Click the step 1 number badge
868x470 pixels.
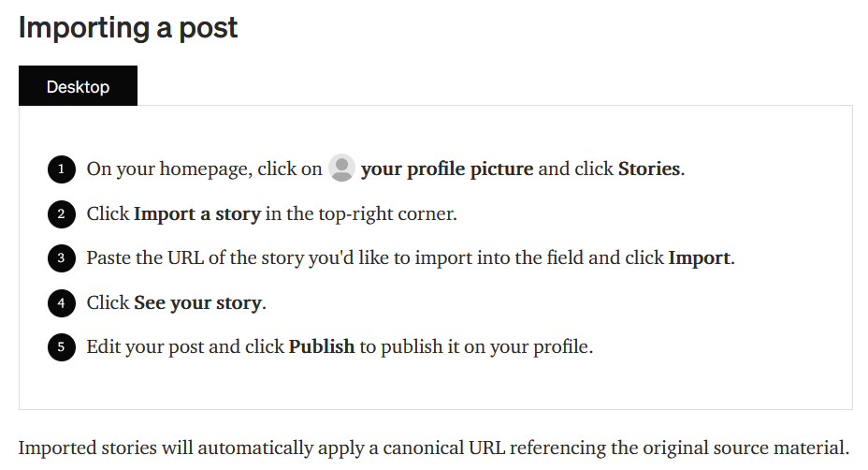tap(61, 169)
